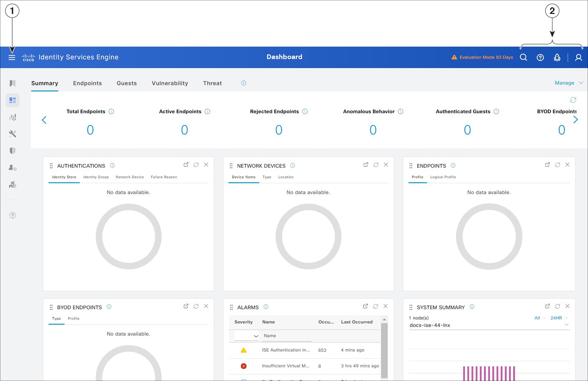Image resolution: width=588 pixels, height=381 pixels.
Task: Click the Total Endpoints count value
Action: (90, 130)
